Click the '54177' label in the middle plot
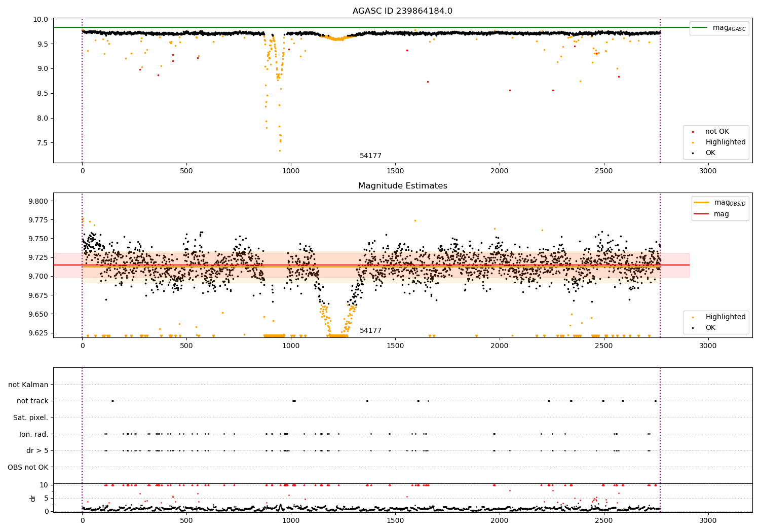This screenshot has width=760, height=532. pyautogui.click(x=370, y=331)
